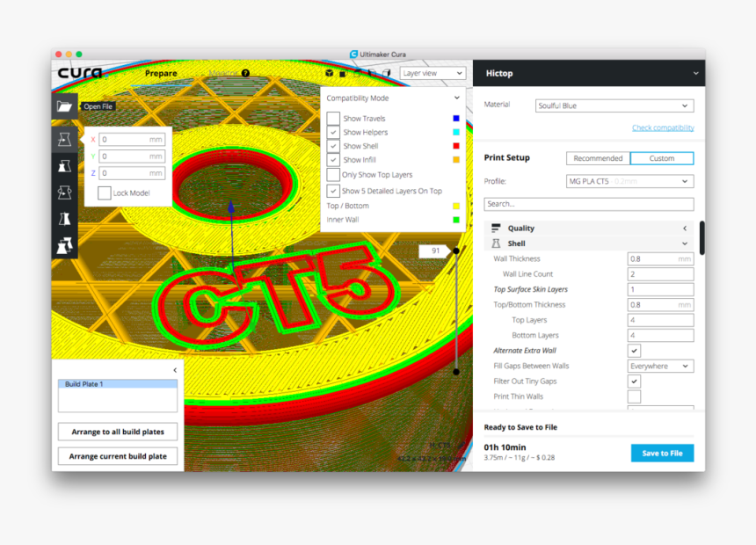Click the Show Shell red color swatch
This screenshot has width=756, height=545.
pos(456,146)
